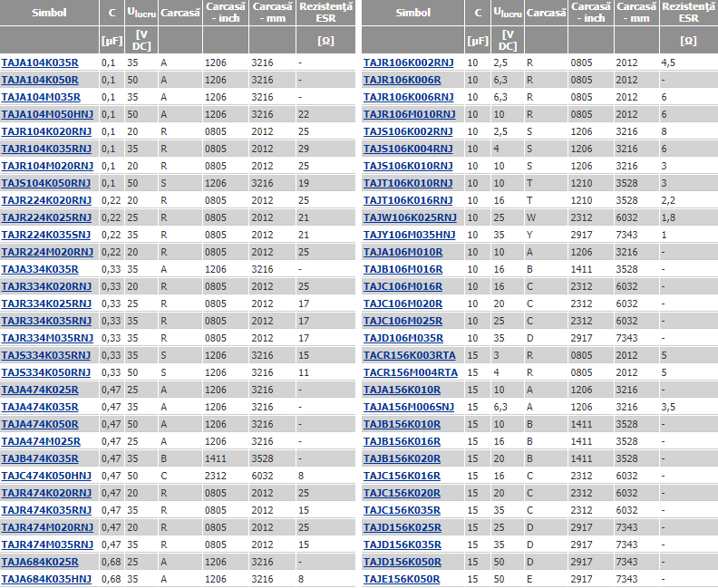Select TAJR224M020RNJ link
Screen dimensions: 718x588
[47, 252]
